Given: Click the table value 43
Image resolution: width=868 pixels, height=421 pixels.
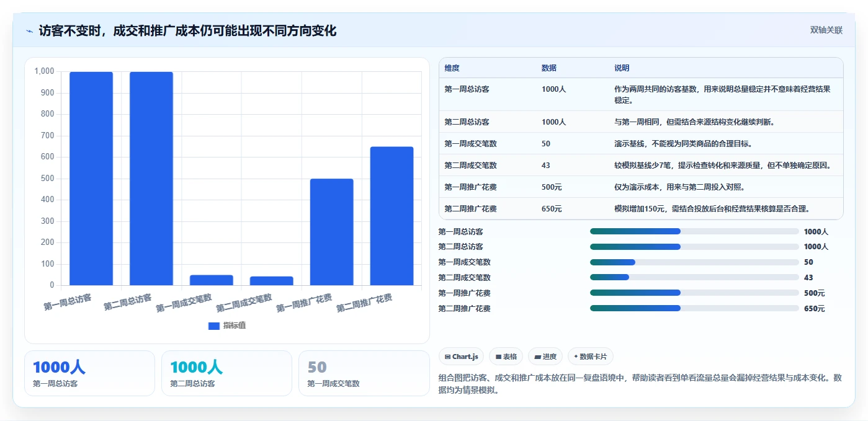Looking at the screenshot, I should (x=546, y=166).
